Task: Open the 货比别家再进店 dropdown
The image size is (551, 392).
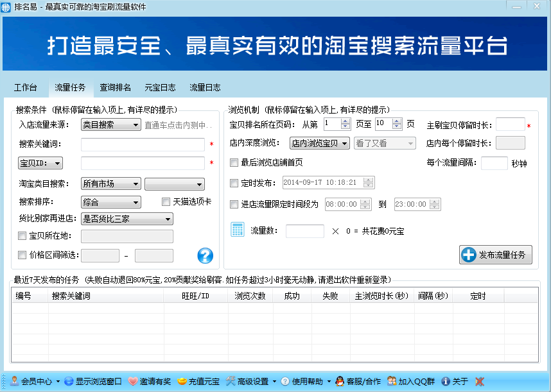Action: pyautogui.click(x=127, y=219)
